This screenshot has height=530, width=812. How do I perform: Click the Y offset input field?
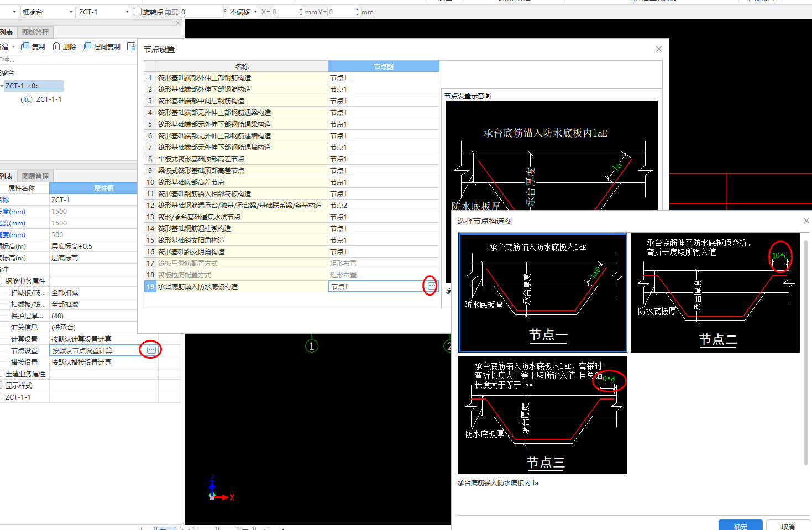341,12
